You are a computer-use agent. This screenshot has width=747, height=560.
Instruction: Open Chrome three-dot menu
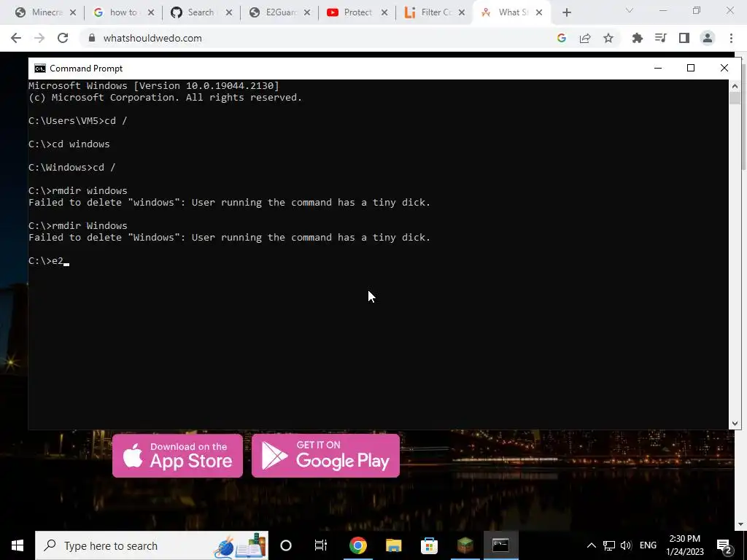(x=731, y=38)
